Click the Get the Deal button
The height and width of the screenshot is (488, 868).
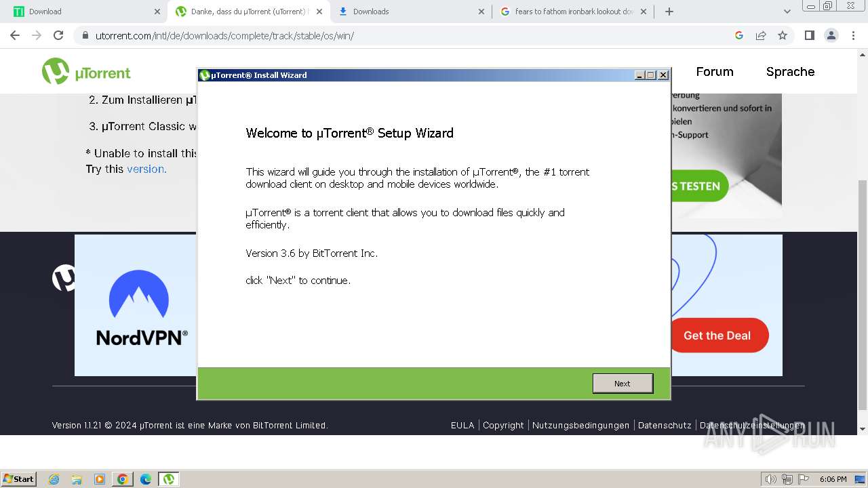[719, 335]
